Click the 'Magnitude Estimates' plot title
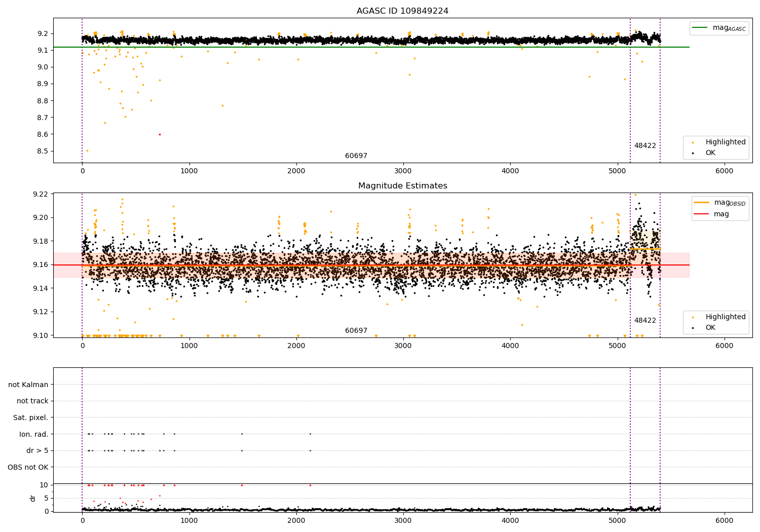This screenshot has height=532, width=760. [x=402, y=186]
